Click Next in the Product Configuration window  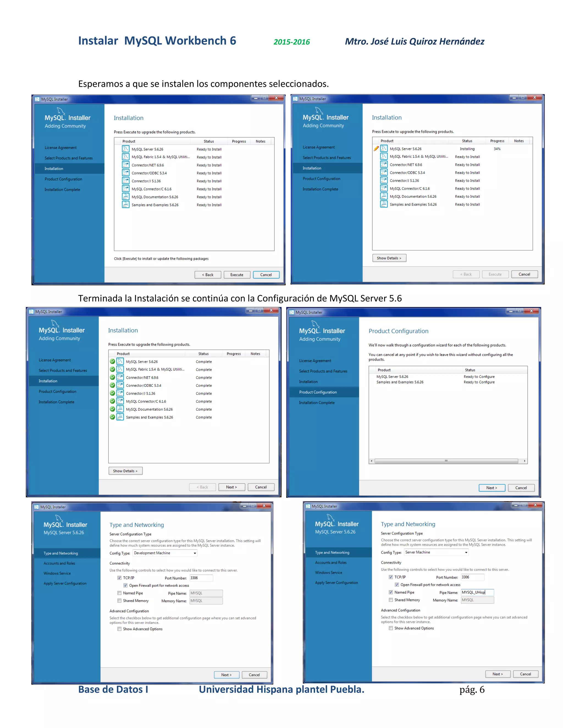492,488
